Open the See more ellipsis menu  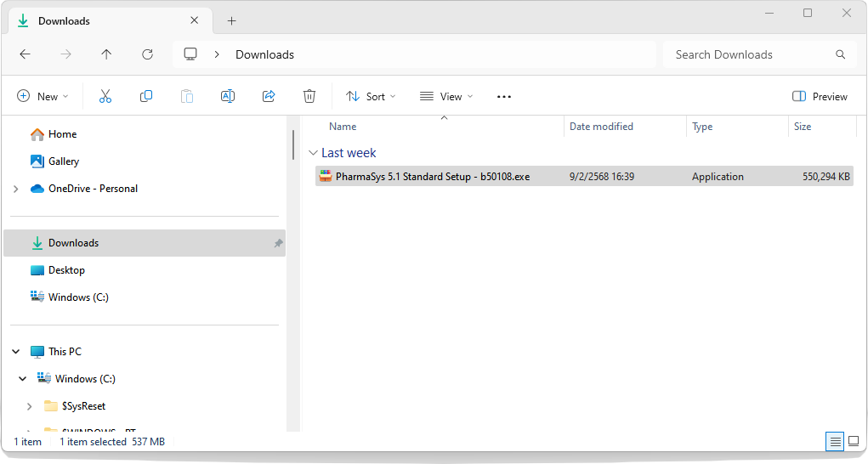pos(504,97)
